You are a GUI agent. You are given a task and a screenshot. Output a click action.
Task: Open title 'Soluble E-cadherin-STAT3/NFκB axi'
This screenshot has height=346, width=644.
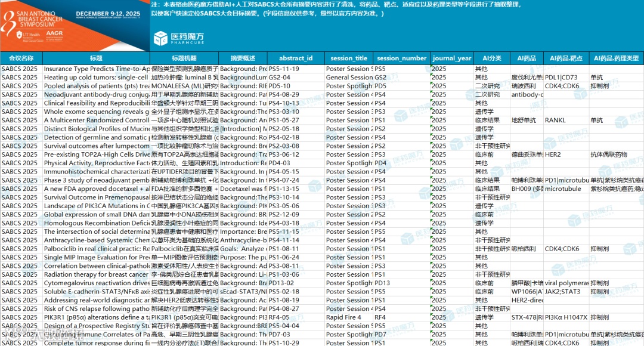coord(97,292)
